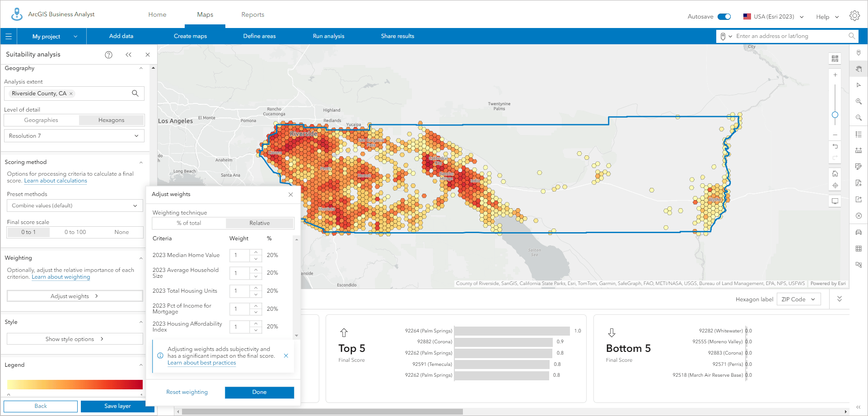
Task: Click the Save layer button
Action: (117, 406)
